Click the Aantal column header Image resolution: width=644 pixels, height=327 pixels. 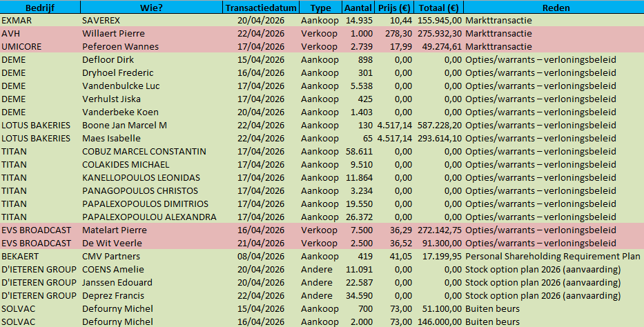pyautogui.click(x=358, y=7)
